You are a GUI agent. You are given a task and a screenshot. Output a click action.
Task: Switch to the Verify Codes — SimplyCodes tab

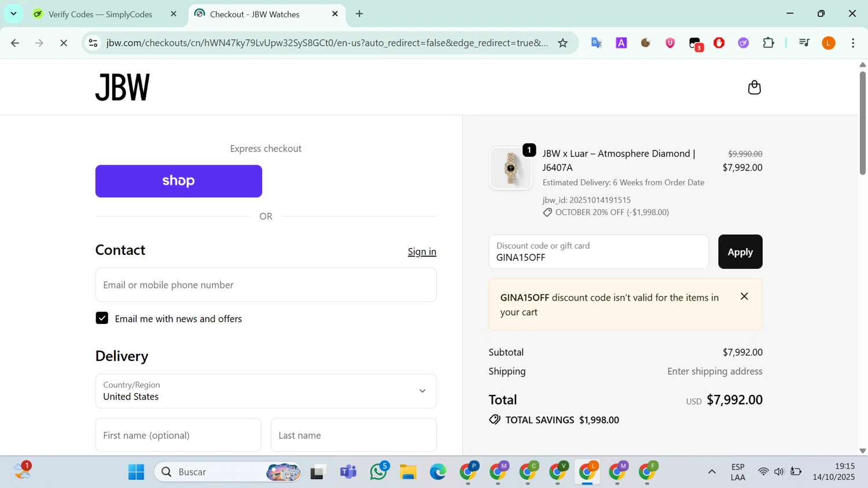[x=101, y=14]
